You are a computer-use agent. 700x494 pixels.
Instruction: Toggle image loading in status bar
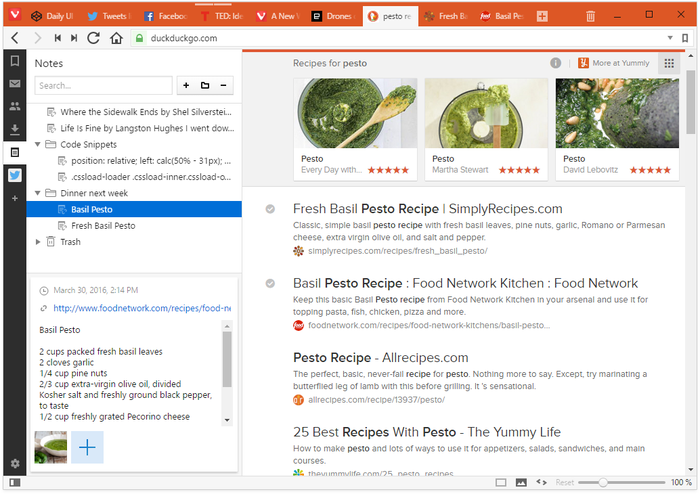point(521,482)
